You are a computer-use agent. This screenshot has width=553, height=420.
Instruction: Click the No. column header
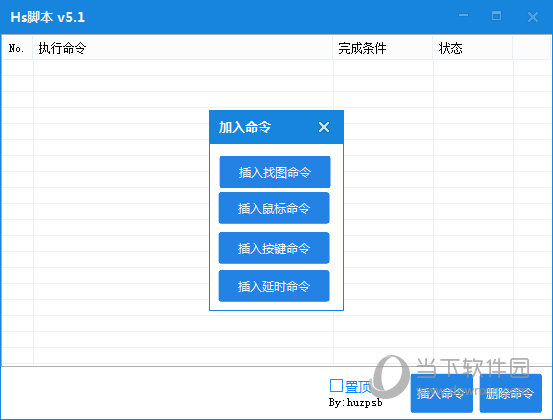[x=17, y=48]
